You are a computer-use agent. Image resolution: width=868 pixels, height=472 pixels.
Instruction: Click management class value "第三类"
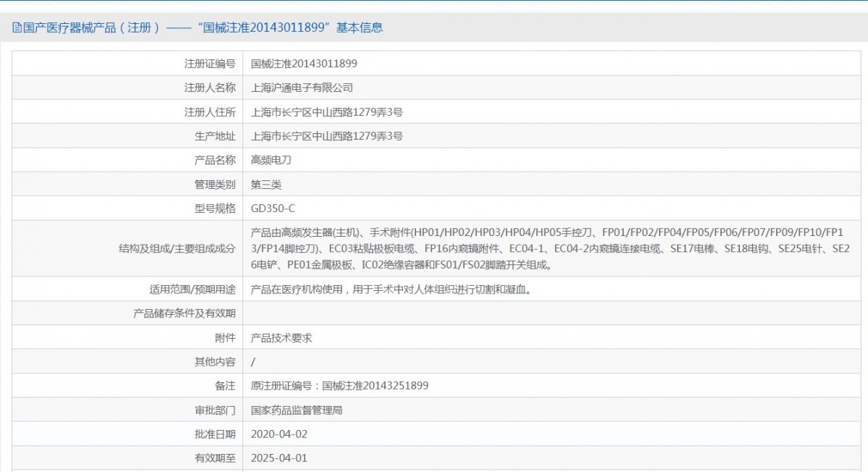click(266, 185)
